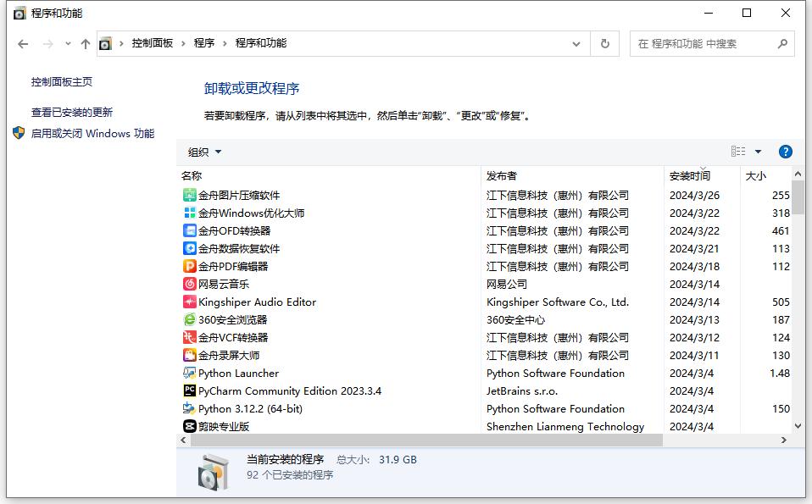Select the Python 3.12.2 (64-bit) icon
The image size is (812, 504).
(190, 409)
